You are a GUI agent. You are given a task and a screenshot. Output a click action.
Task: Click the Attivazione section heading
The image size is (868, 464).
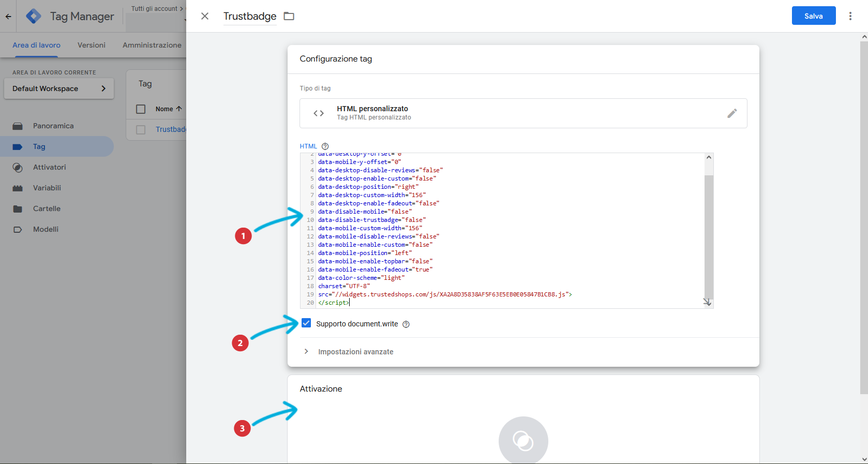click(321, 389)
